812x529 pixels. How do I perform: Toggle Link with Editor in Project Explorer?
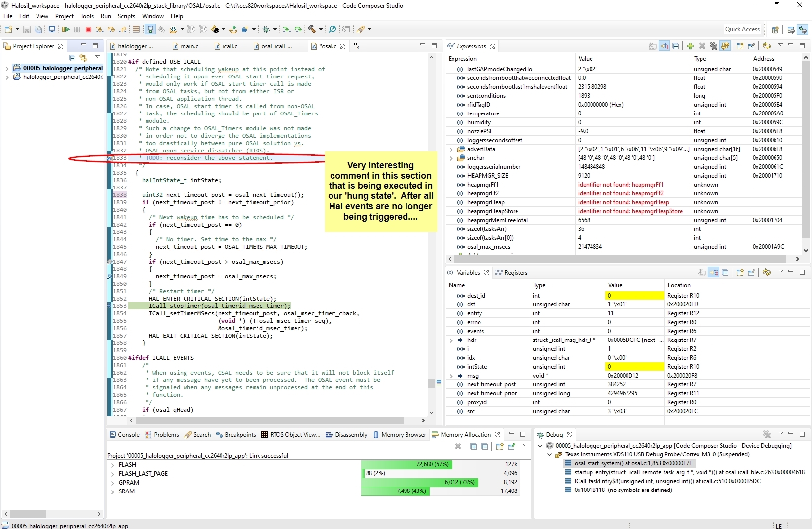click(83, 58)
